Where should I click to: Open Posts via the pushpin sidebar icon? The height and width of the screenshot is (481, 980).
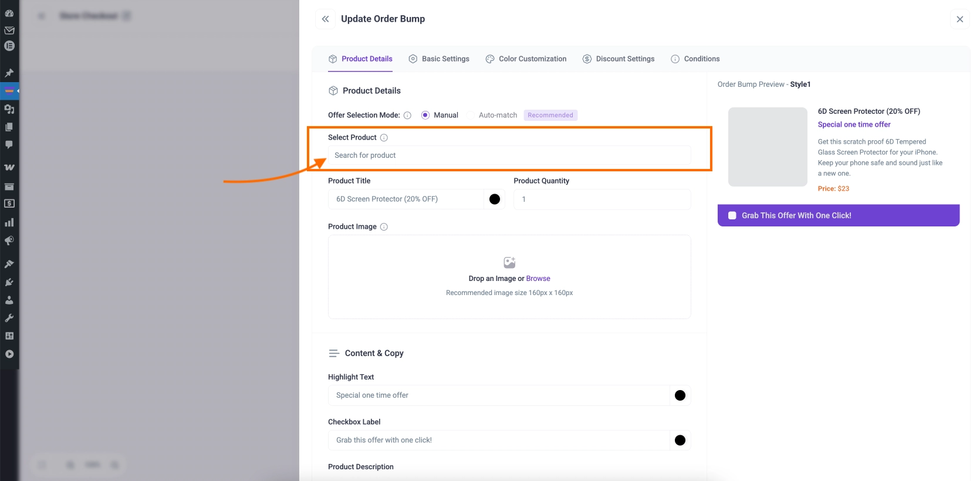pos(9,73)
